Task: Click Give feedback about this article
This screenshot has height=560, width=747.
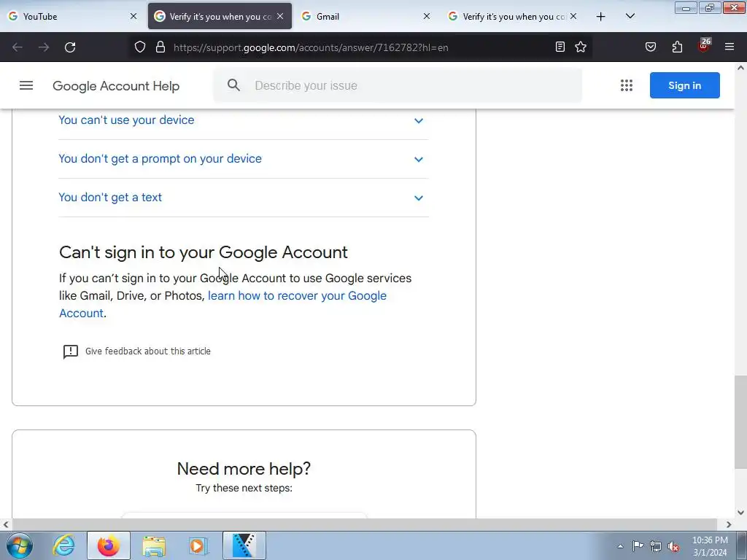Action: 147,351
